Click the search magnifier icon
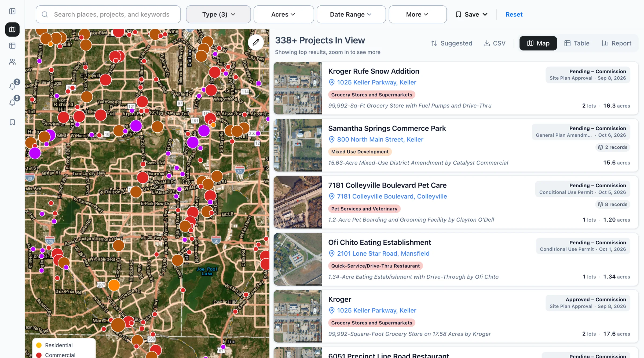This screenshot has height=358, width=644. click(x=45, y=14)
